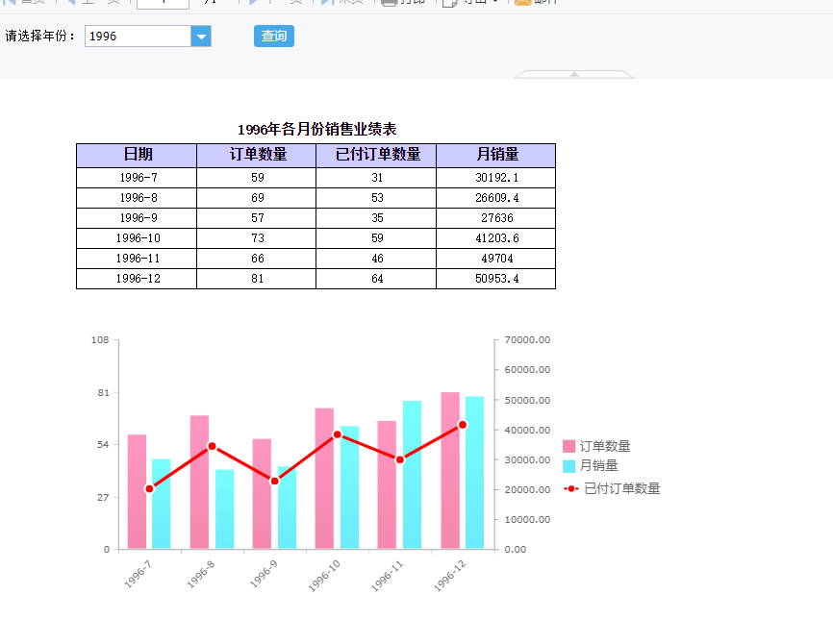This screenshot has width=833, height=644.
Task: Click the page number box in toolbar
Action: click(x=163, y=3)
